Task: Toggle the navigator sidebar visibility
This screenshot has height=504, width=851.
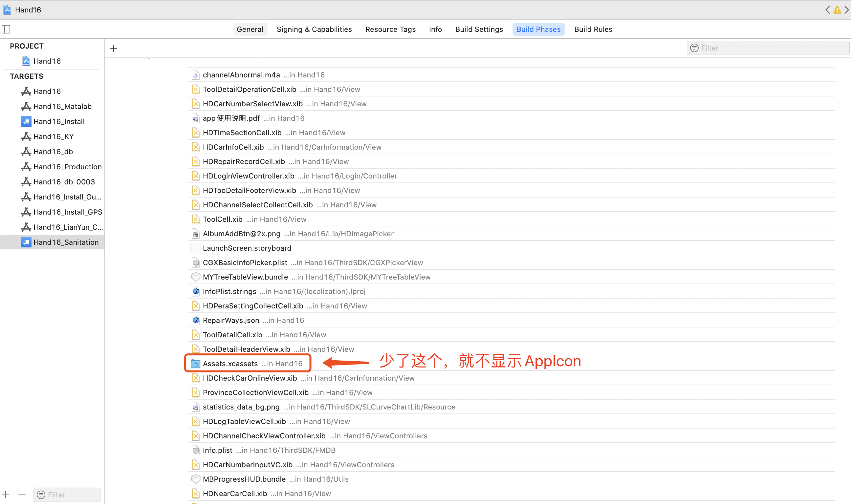Action: coord(6,29)
